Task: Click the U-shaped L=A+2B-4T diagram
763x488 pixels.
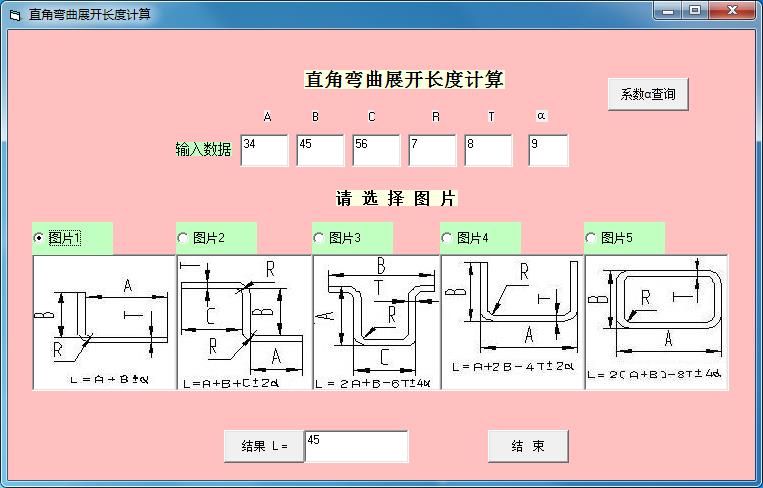Action: point(512,322)
